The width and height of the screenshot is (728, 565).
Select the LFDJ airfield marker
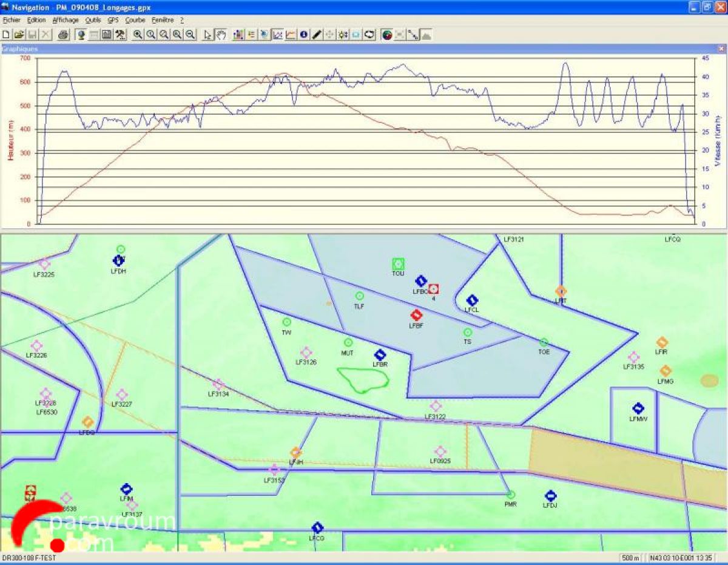click(550, 495)
